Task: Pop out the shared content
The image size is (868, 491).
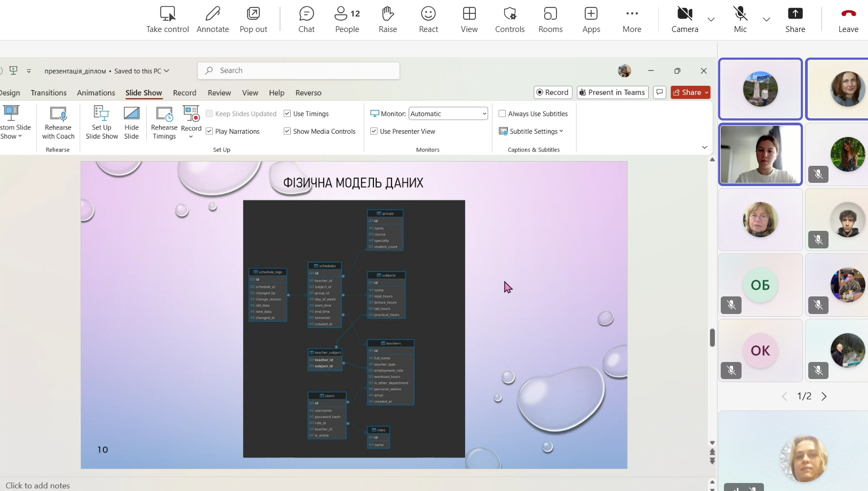Action: pos(253,20)
